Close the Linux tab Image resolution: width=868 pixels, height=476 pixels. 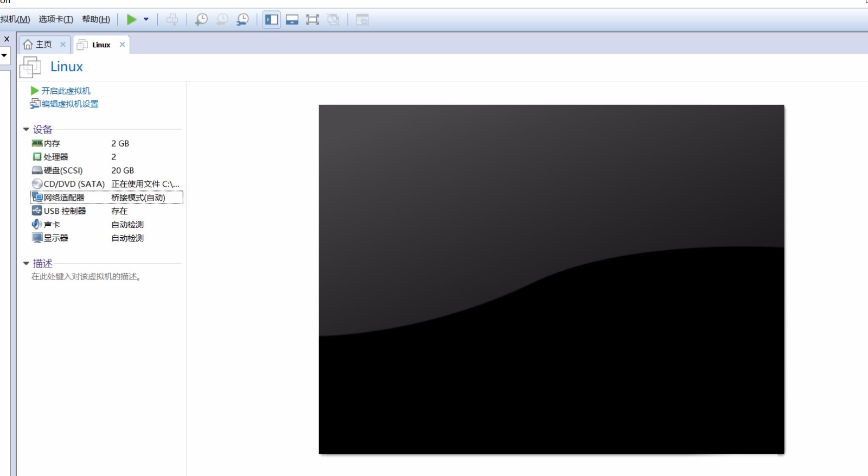tap(122, 45)
